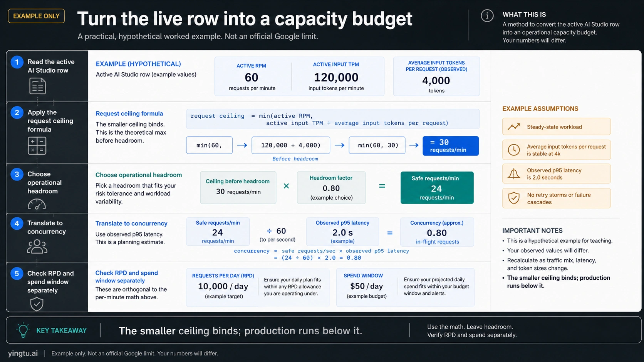644x362 pixels.
Task: Click the yingtu.ai footer label
Action: pyautogui.click(x=23, y=353)
